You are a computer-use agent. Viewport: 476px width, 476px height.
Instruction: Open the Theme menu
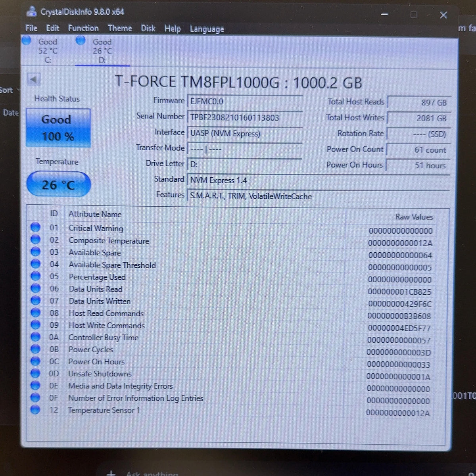pos(120,28)
